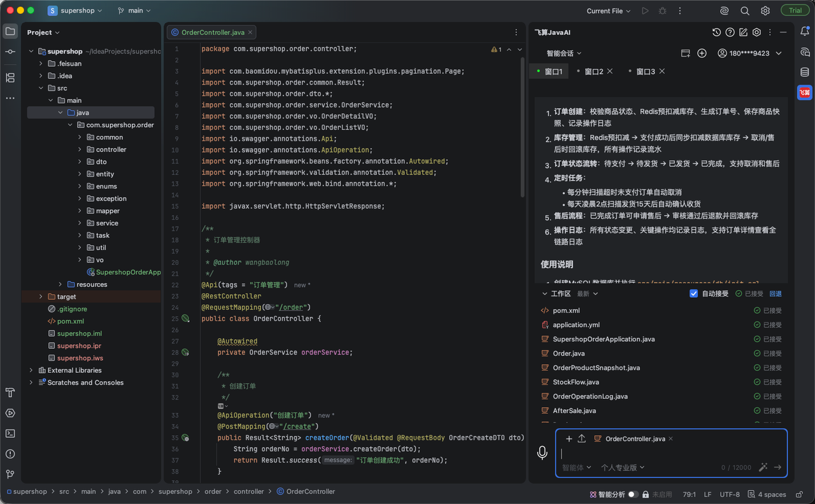Remove OrderController.java attachment from chat input

point(670,439)
